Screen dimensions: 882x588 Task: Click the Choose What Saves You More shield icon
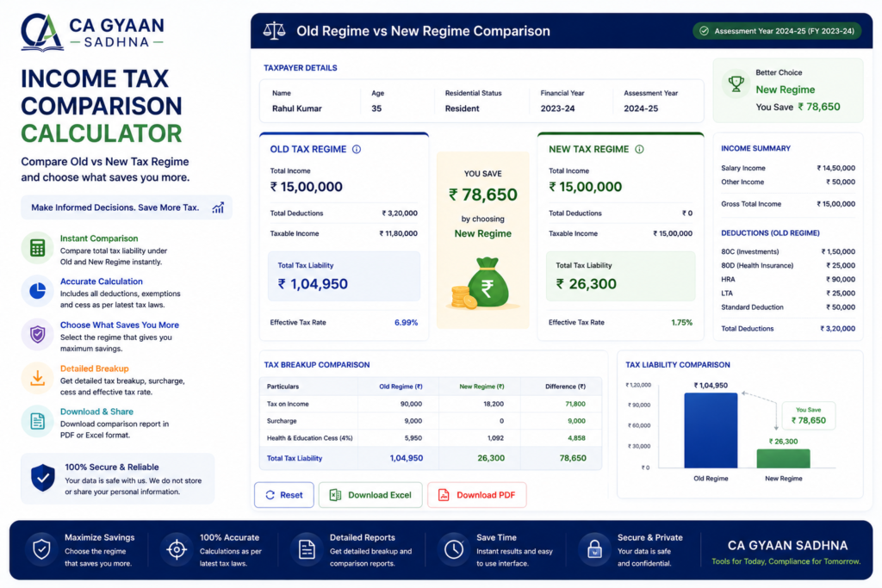(37, 335)
